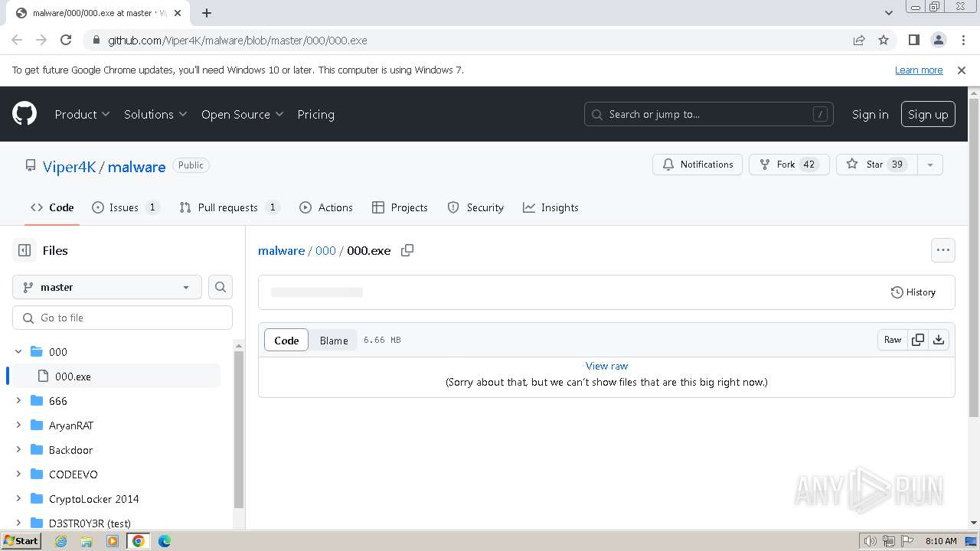This screenshot has width=980, height=551.
Task: Open media player taskbar icon
Action: tap(113, 540)
